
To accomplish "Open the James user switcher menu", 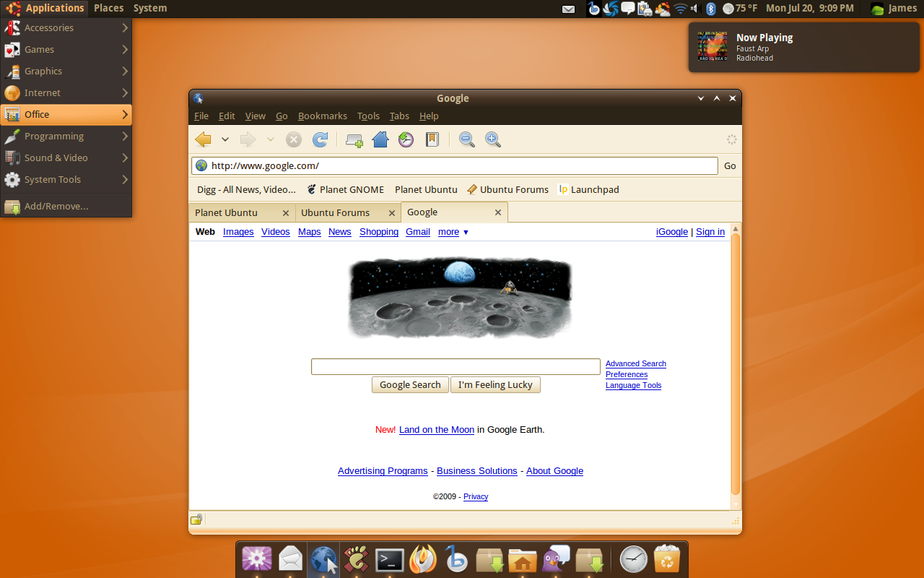I will pos(894,9).
